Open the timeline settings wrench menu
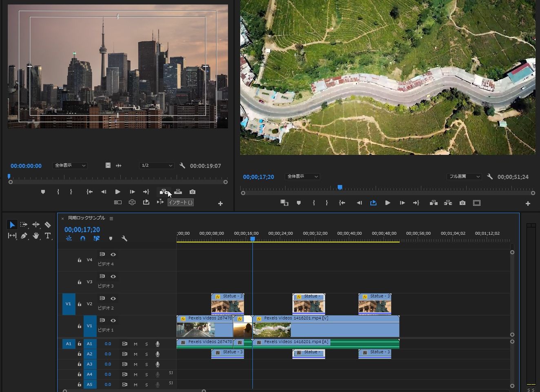This screenshot has height=392, width=540. [x=124, y=238]
